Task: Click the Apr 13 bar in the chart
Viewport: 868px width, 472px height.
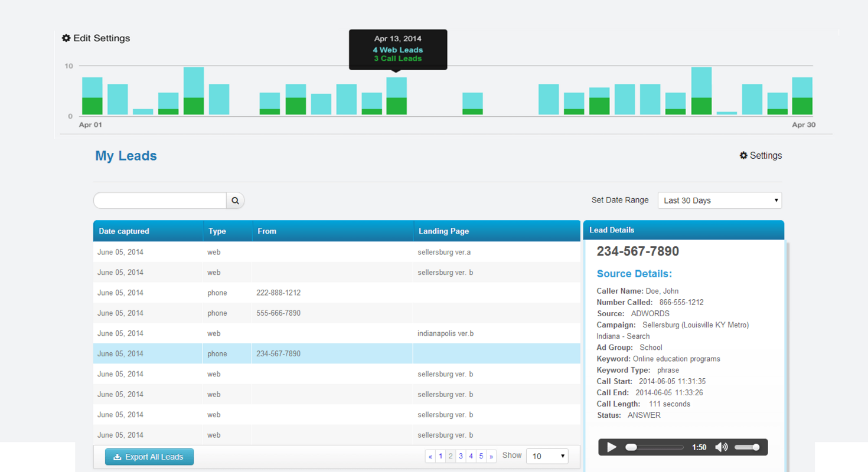Action: click(x=397, y=94)
